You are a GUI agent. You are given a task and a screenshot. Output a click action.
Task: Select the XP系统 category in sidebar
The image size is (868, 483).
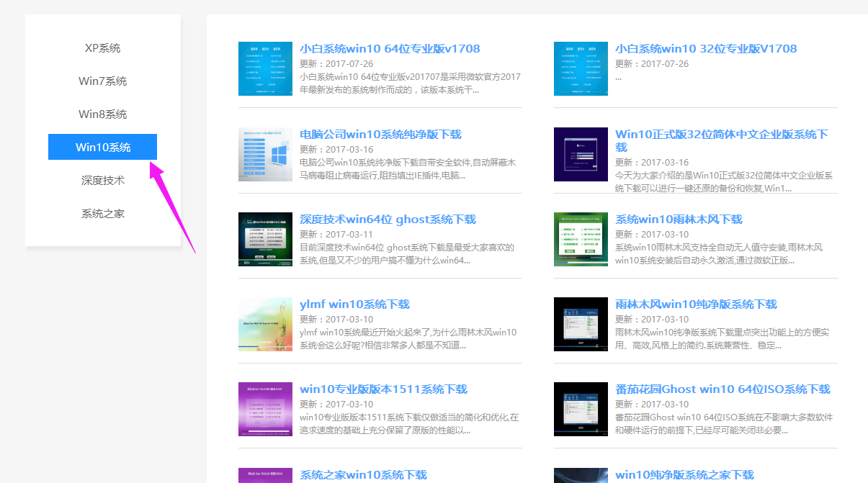pos(102,48)
